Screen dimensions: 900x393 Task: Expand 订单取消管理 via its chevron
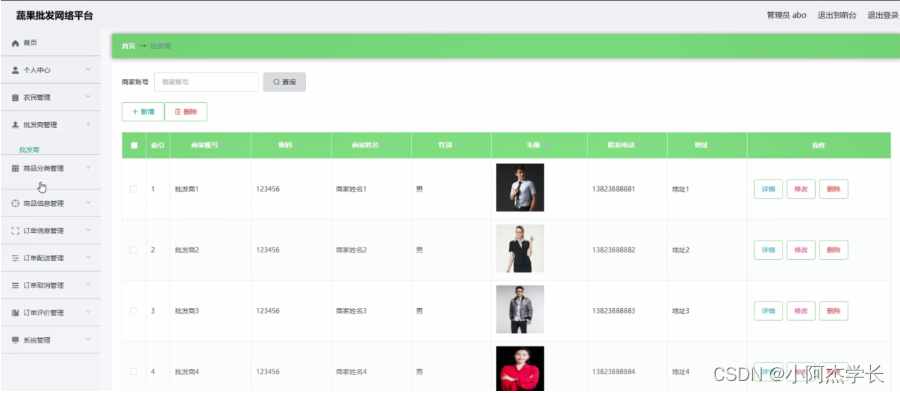click(88, 285)
